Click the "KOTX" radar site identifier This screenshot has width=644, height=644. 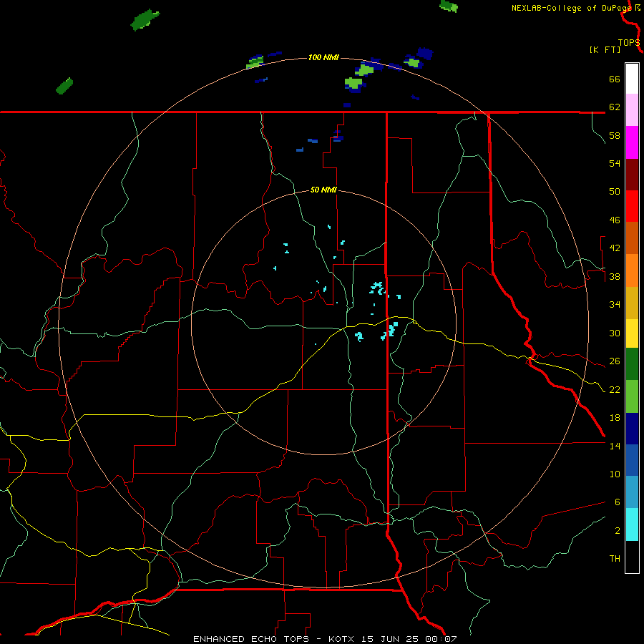click(343, 639)
